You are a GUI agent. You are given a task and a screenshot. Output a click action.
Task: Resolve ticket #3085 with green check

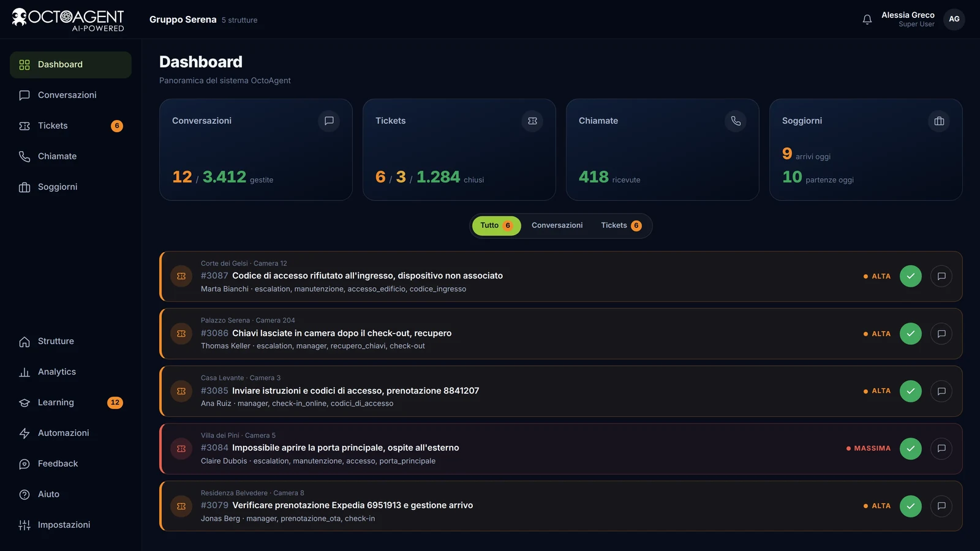pos(911,391)
